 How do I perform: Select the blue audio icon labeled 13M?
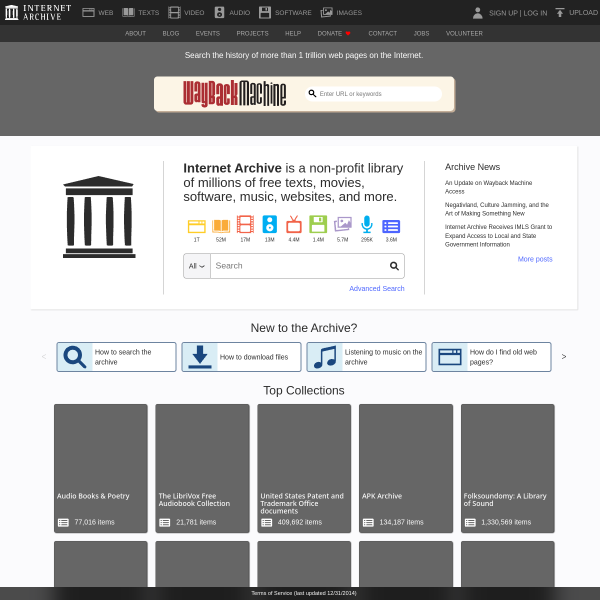[270, 224]
